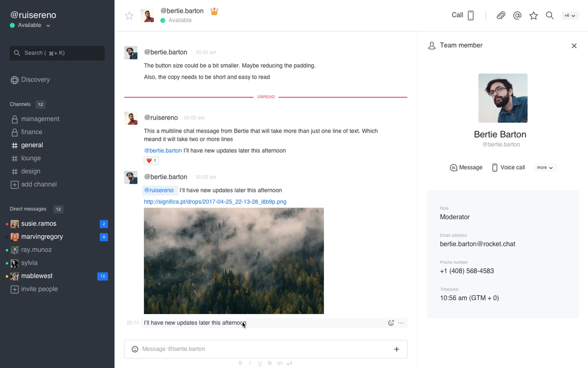This screenshot has width=588, height=368.
Task: Click the search icon in toolbar
Action: (550, 15)
